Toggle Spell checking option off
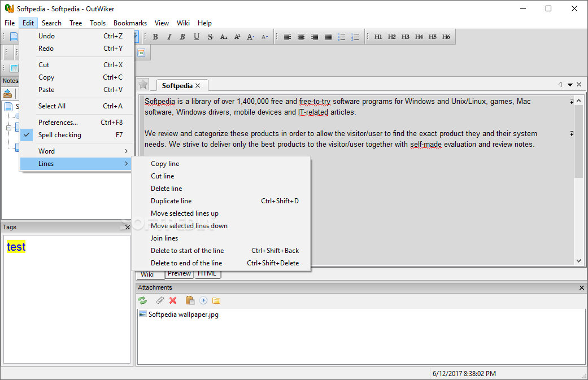Screen dimensions: 588x380 coord(76,135)
